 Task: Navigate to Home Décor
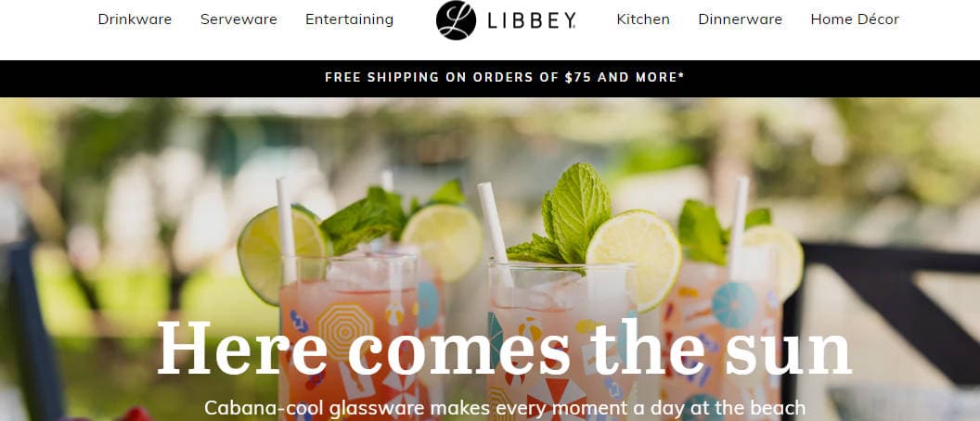click(855, 19)
